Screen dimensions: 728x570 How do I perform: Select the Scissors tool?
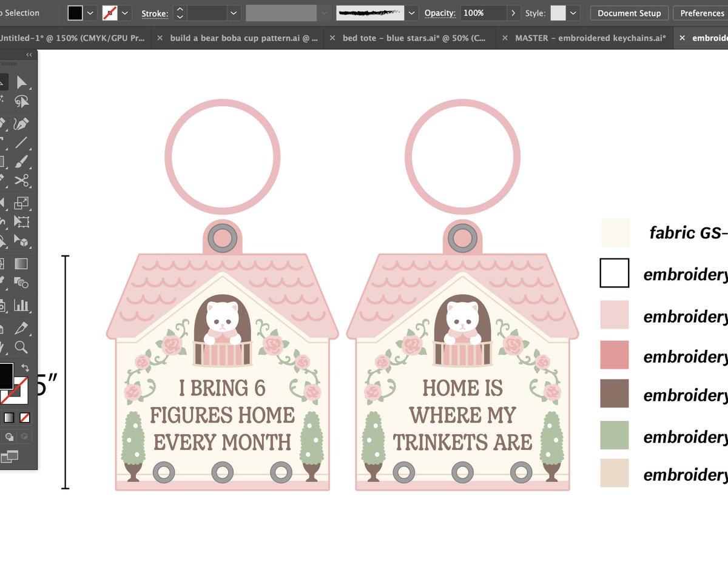tap(22, 181)
